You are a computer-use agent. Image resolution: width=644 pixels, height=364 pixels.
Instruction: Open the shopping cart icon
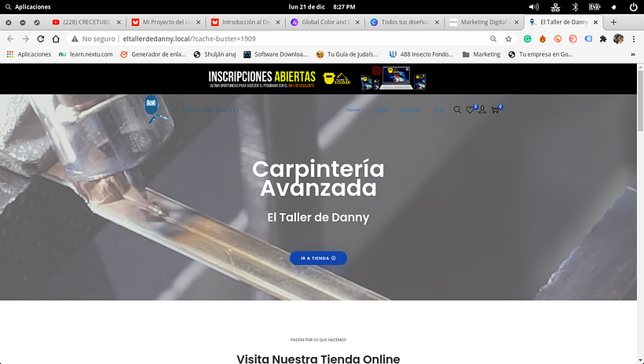point(495,110)
